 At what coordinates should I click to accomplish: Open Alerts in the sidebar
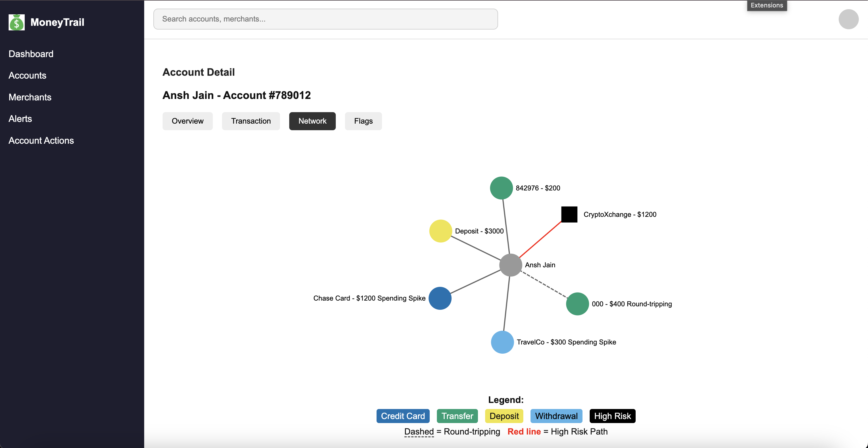click(x=20, y=119)
